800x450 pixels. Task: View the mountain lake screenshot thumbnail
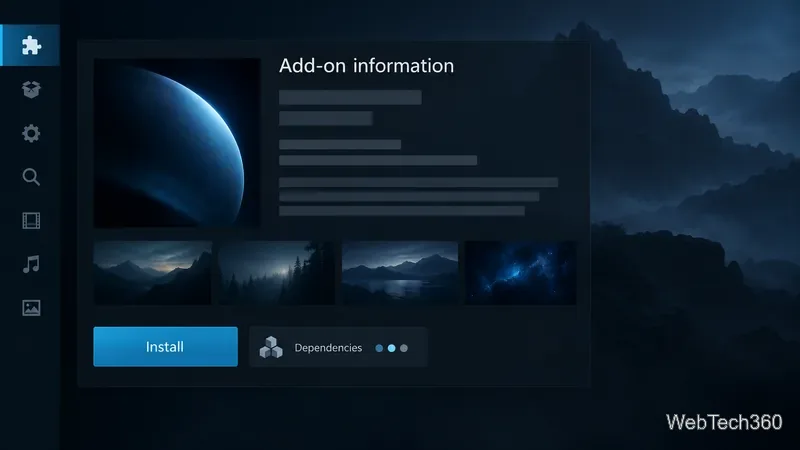[400, 273]
